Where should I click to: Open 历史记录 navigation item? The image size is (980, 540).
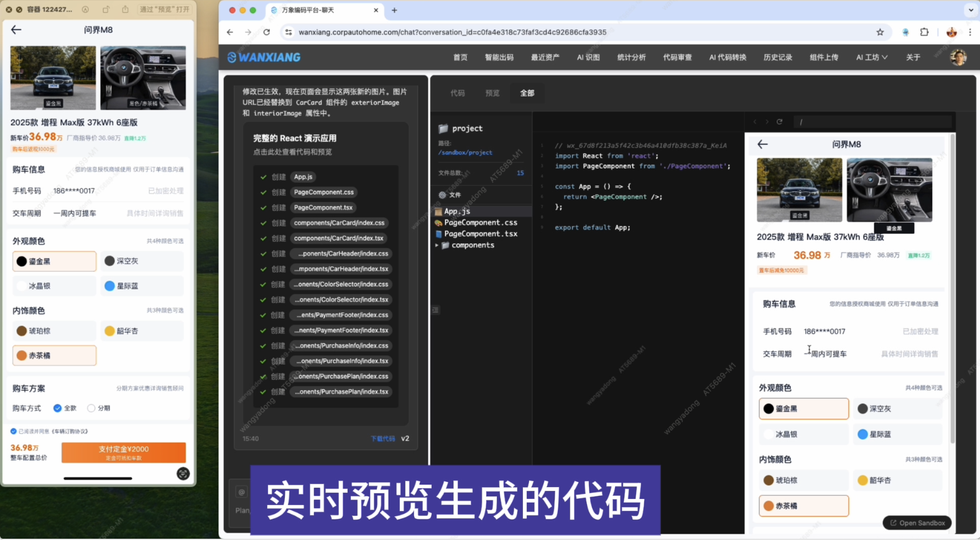778,57
